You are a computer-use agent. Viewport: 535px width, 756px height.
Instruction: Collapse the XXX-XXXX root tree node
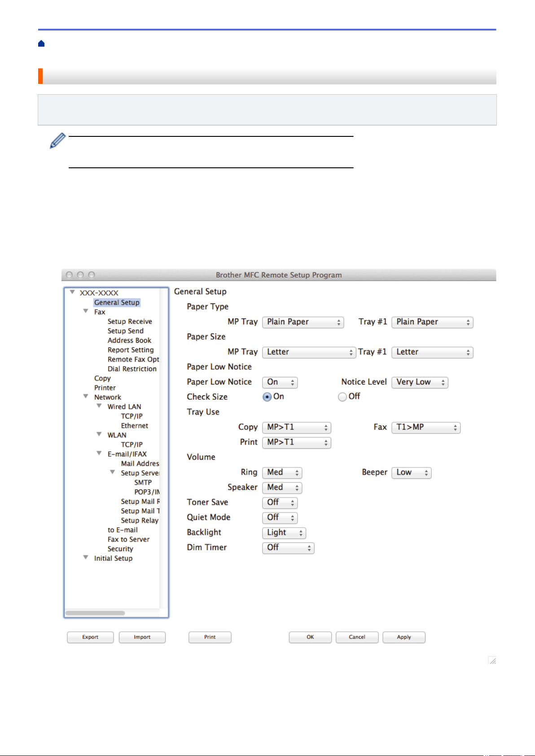(72, 292)
